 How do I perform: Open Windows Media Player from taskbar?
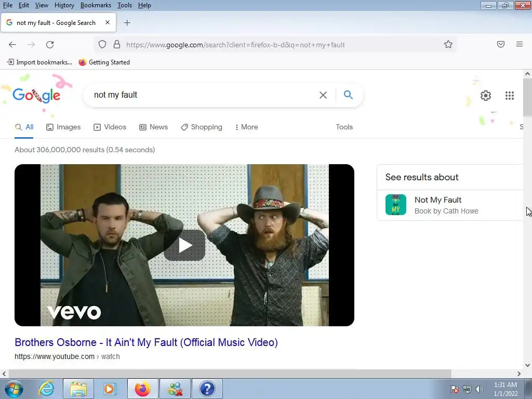(110, 389)
